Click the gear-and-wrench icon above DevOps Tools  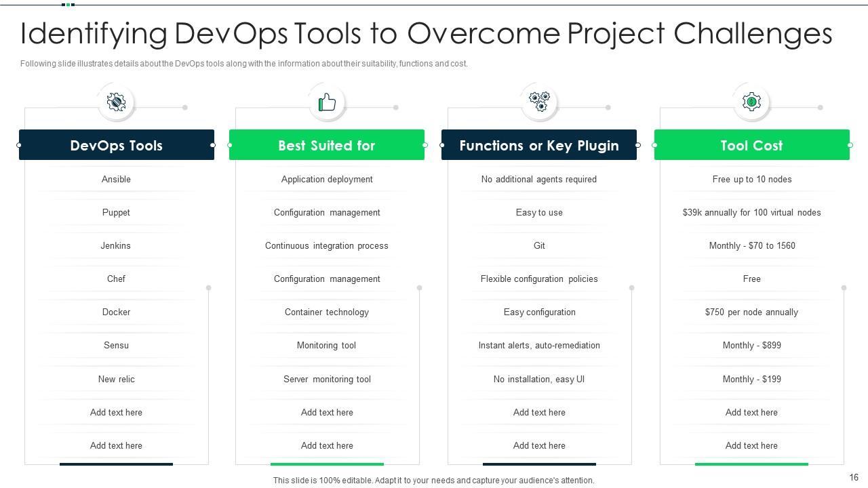115,101
